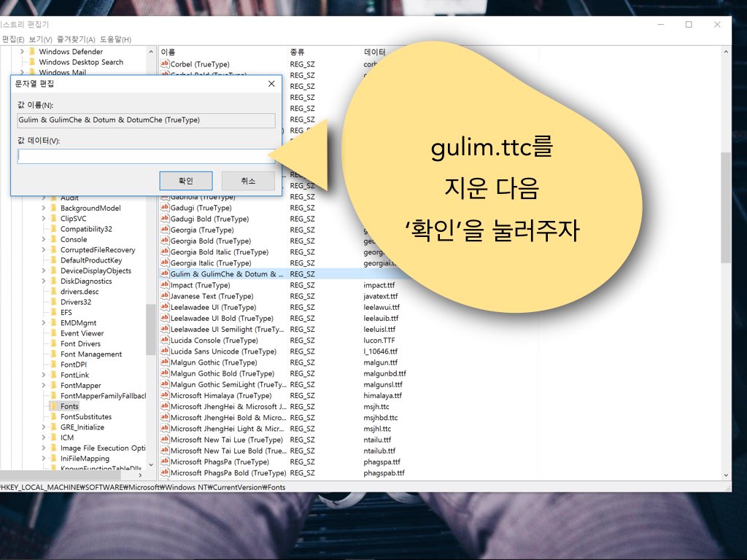Click the string icon of Malgun Gothic Bold
The image size is (747, 560).
point(165,373)
